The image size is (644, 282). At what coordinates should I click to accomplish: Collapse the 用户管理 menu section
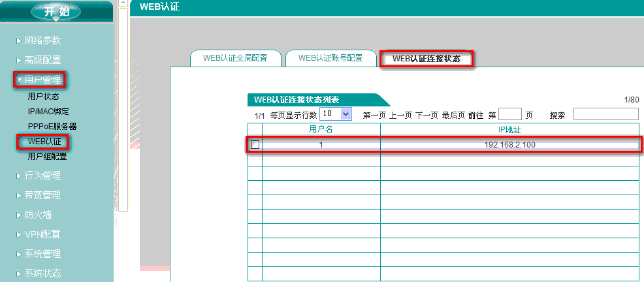(x=43, y=80)
